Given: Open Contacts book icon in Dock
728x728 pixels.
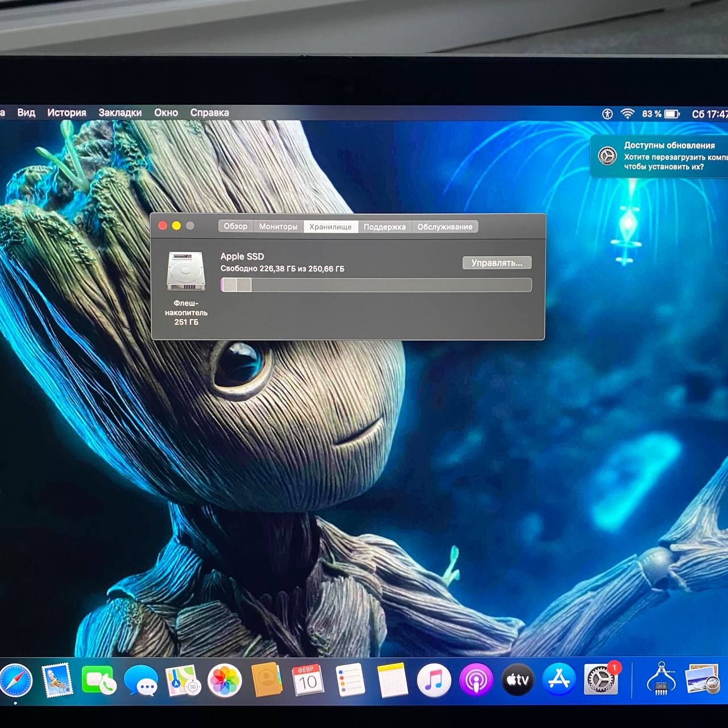Looking at the screenshot, I should click(x=267, y=680).
